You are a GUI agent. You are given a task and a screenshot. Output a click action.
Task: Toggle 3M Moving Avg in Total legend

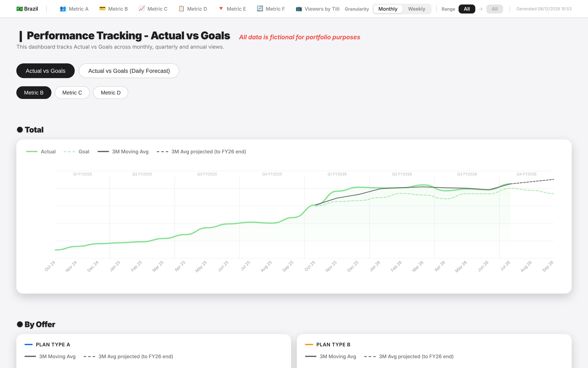pyautogui.click(x=123, y=152)
